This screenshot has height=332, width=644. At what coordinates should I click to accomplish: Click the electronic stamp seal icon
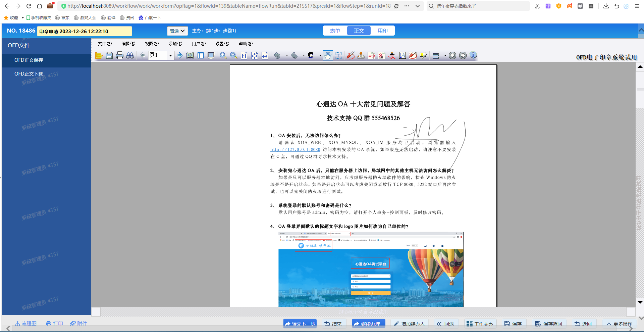tap(361, 55)
